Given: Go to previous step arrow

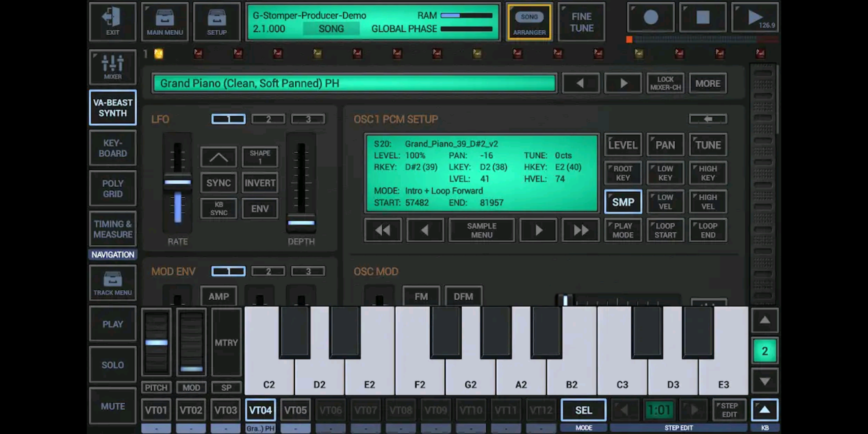Looking at the screenshot, I should point(624,410).
